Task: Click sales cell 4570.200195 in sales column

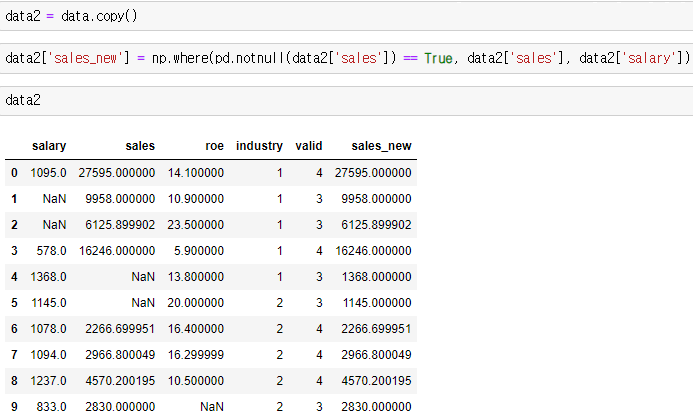Action: tap(120, 381)
